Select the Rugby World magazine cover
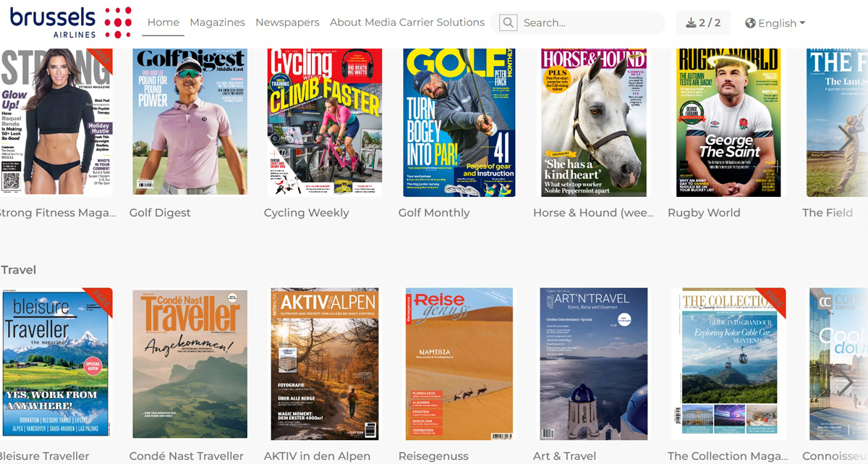The width and height of the screenshot is (868, 464). click(728, 122)
